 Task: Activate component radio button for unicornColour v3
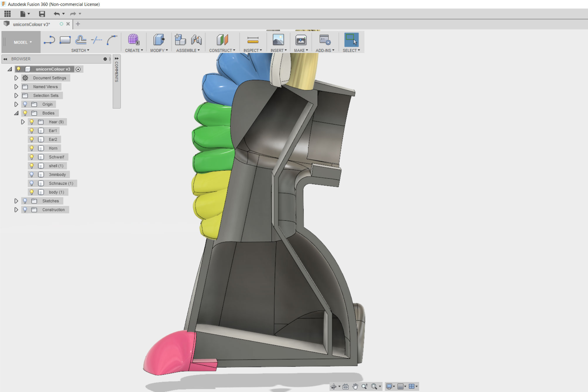[78, 69]
